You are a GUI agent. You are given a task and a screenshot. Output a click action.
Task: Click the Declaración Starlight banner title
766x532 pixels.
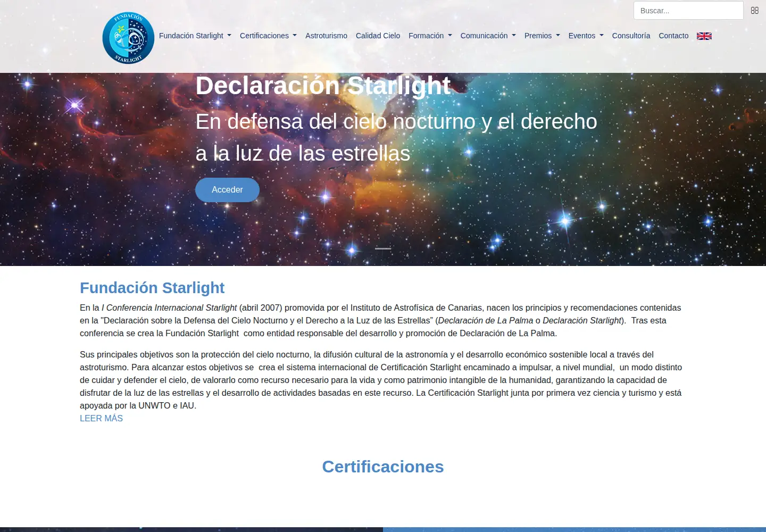click(x=323, y=86)
